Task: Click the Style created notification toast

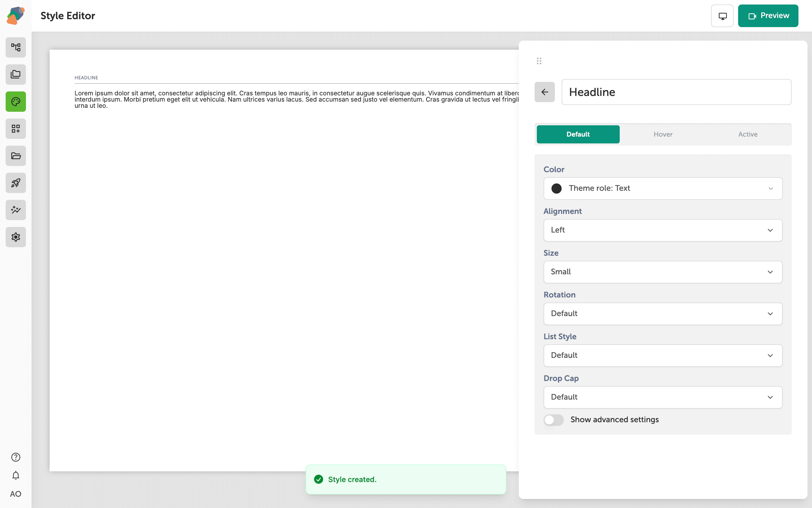Action: pyautogui.click(x=406, y=479)
